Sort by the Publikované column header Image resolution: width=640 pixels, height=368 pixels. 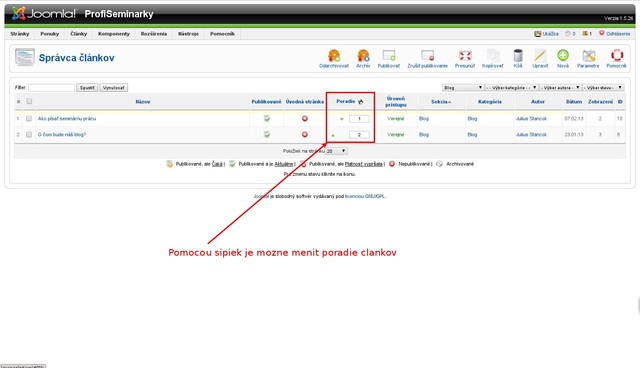pos(267,102)
